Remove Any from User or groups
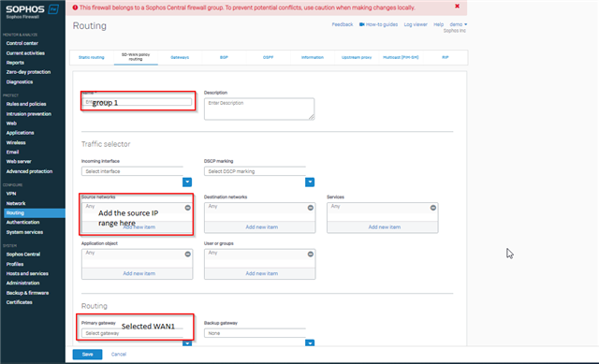The height and width of the screenshot is (364, 599). point(310,254)
